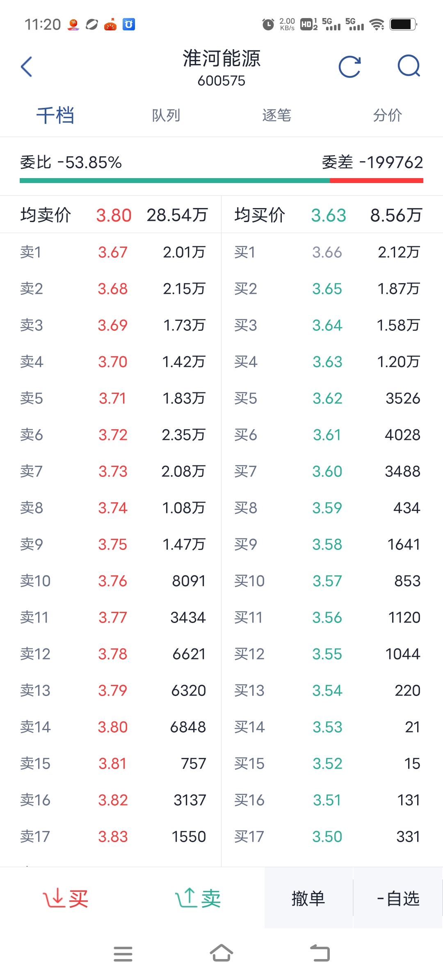
Task: Switch to the 队列 tab
Action: click(166, 115)
